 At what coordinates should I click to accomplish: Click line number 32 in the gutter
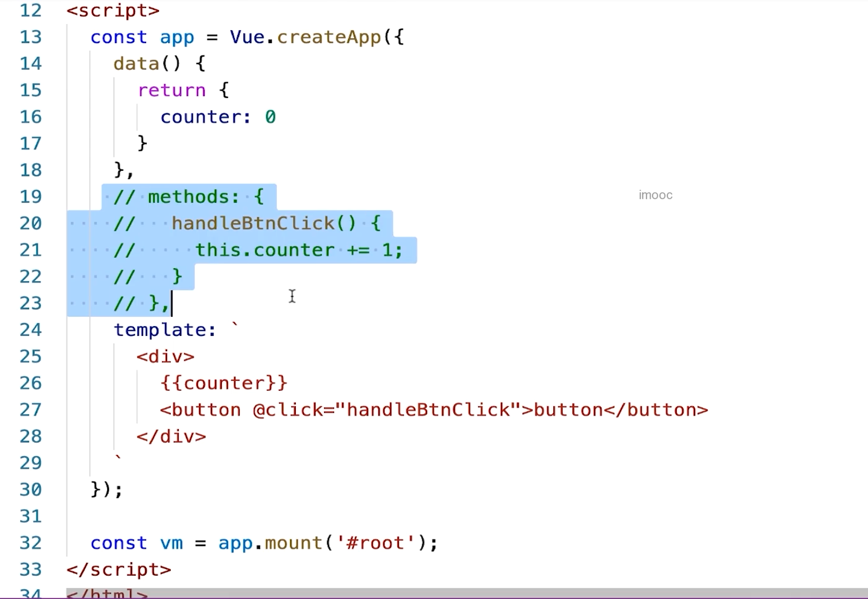(30, 543)
